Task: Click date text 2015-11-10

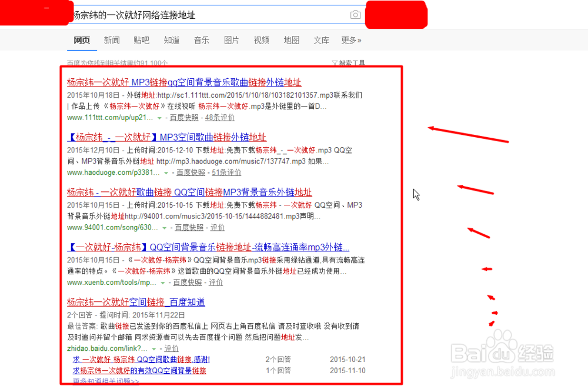Action: coord(348,371)
